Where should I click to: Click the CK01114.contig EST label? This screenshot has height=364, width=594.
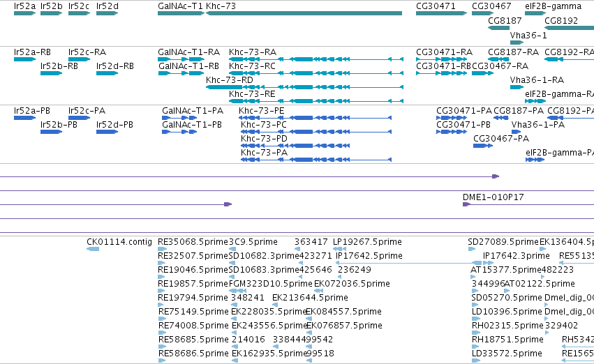(119, 242)
